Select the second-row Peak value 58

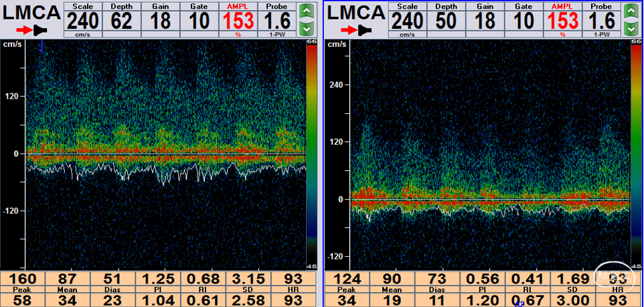tap(22, 300)
